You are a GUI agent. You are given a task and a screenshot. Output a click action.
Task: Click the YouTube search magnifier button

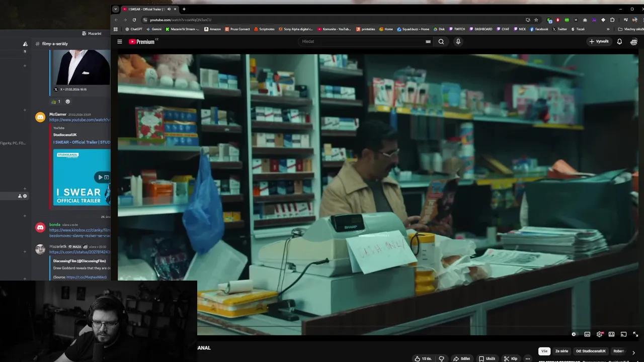point(441,42)
